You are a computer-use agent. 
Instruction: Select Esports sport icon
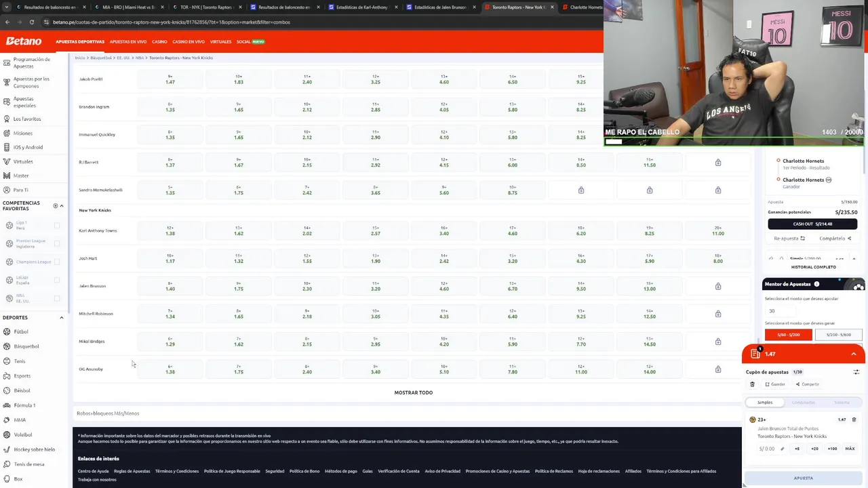tap(7, 375)
